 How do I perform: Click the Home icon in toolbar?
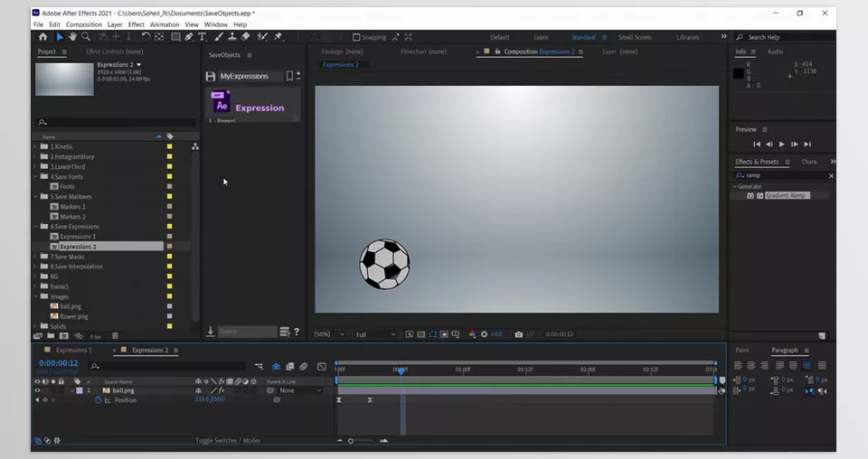point(42,36)
